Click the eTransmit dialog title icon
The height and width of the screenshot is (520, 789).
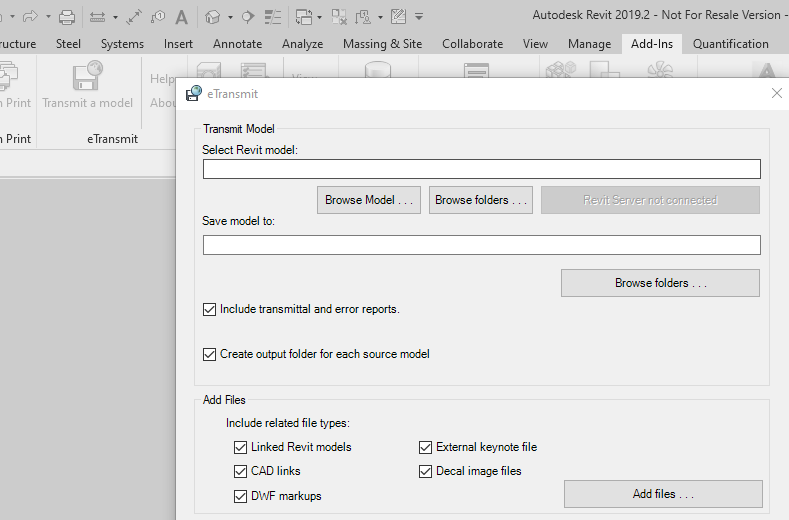(194, 94)
